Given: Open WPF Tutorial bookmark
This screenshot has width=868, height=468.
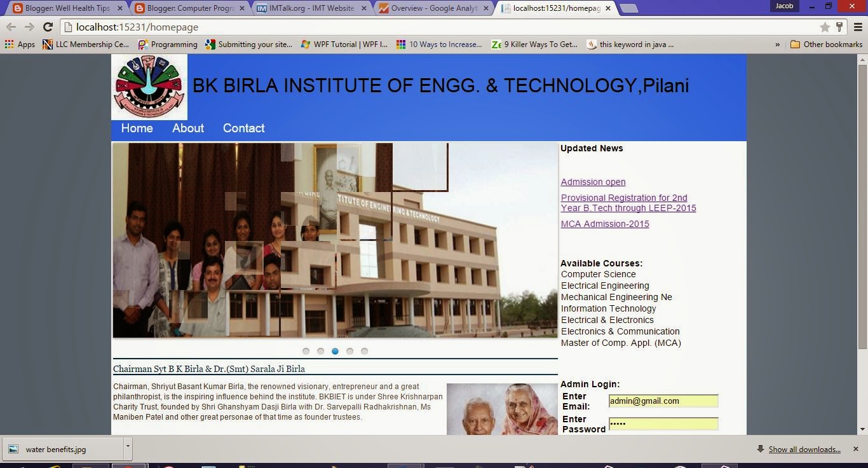Looking at the screenshot, I should click(344, 45).
